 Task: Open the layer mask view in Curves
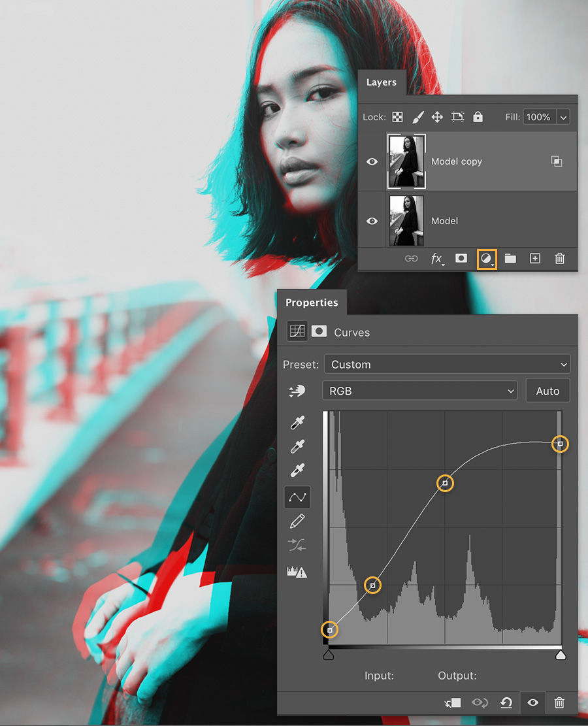click(x=319, y=331)
